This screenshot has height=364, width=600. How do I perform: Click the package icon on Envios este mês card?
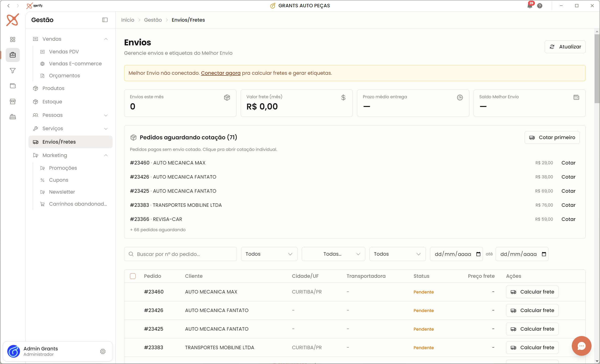click(227, 98)
